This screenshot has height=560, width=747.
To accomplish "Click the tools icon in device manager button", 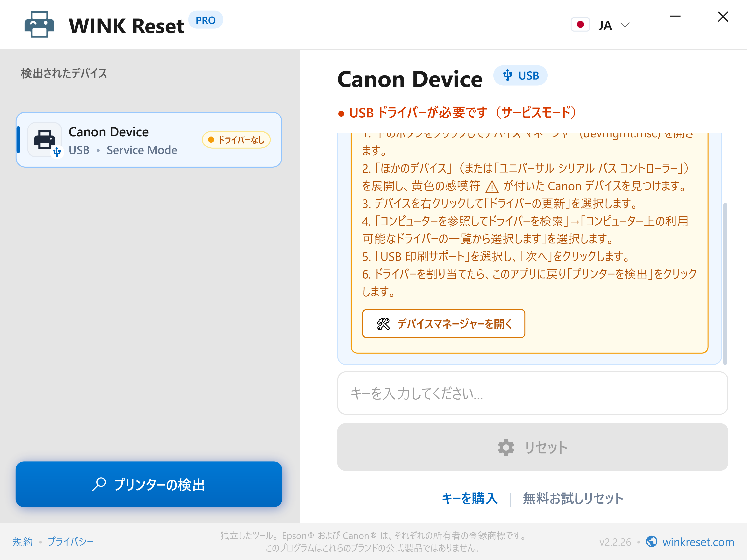I will [383, 324].
